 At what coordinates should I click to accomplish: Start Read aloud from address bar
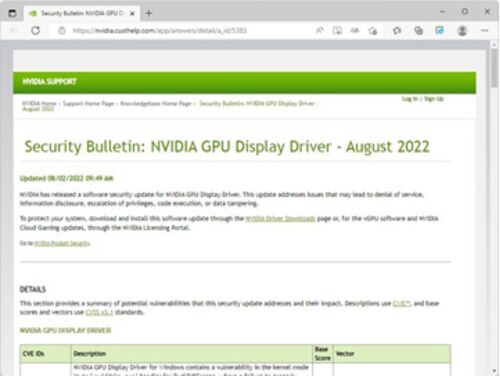pos(319,31)
